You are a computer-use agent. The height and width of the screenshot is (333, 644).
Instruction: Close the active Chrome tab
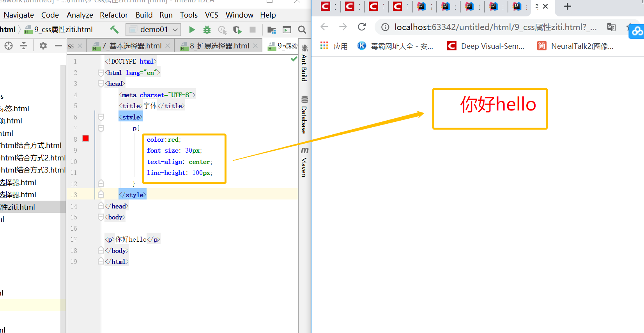click(545, 6)
